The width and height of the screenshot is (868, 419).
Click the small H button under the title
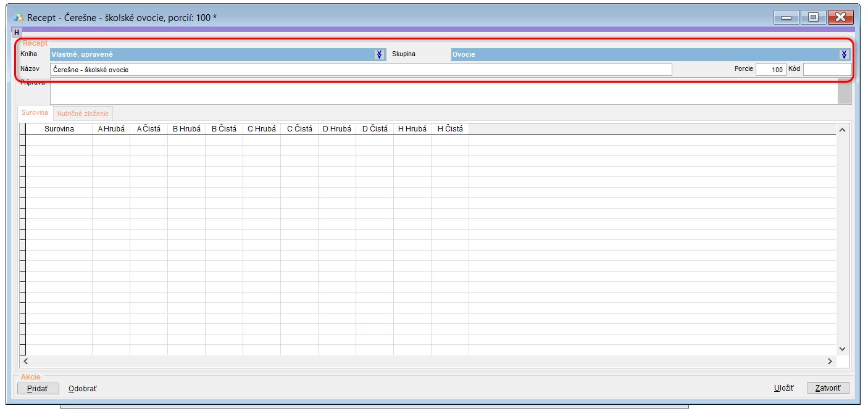17,32
